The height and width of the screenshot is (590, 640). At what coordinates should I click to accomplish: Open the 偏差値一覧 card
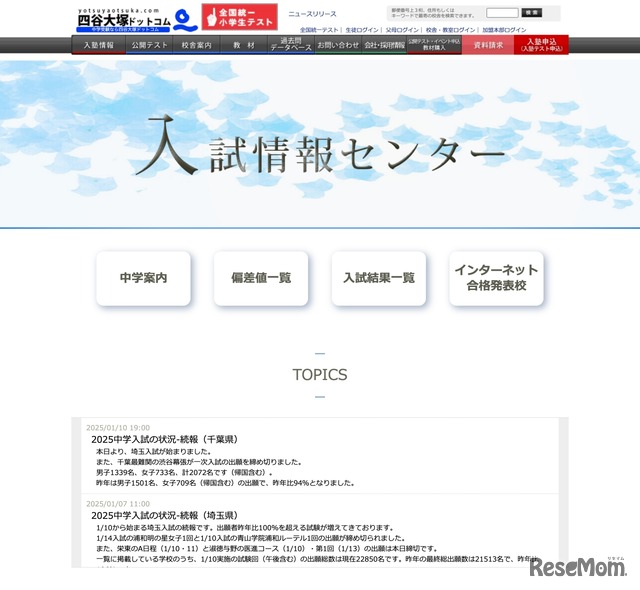261,278
